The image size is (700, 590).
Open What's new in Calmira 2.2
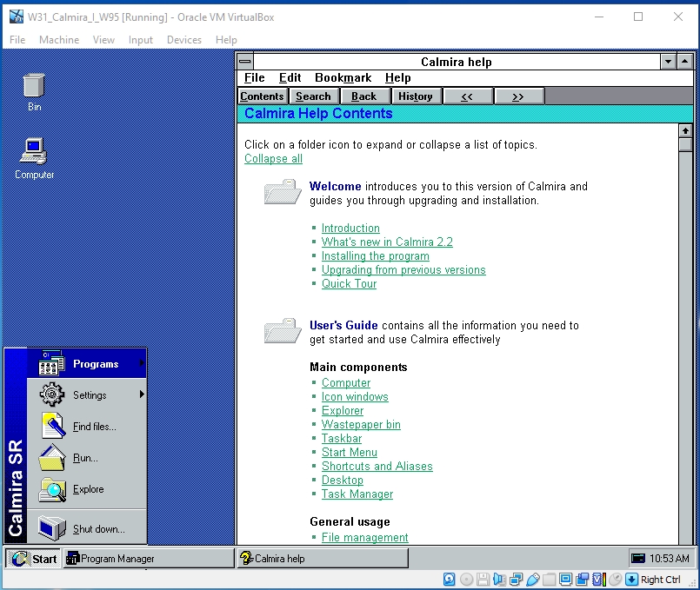point(387,242)
